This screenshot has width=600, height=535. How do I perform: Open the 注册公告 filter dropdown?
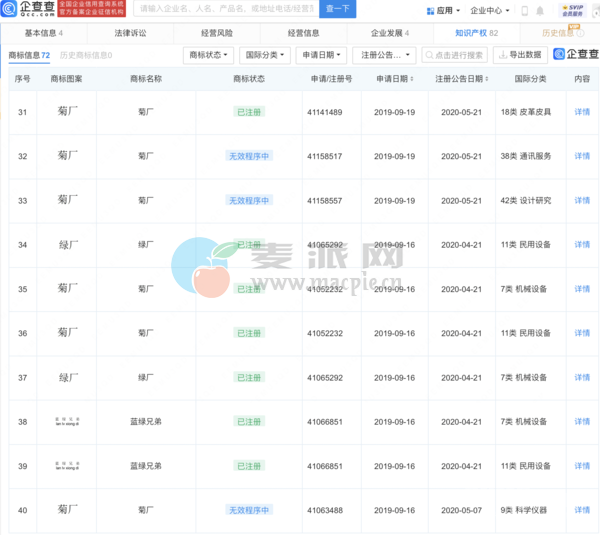pos(384,55)
